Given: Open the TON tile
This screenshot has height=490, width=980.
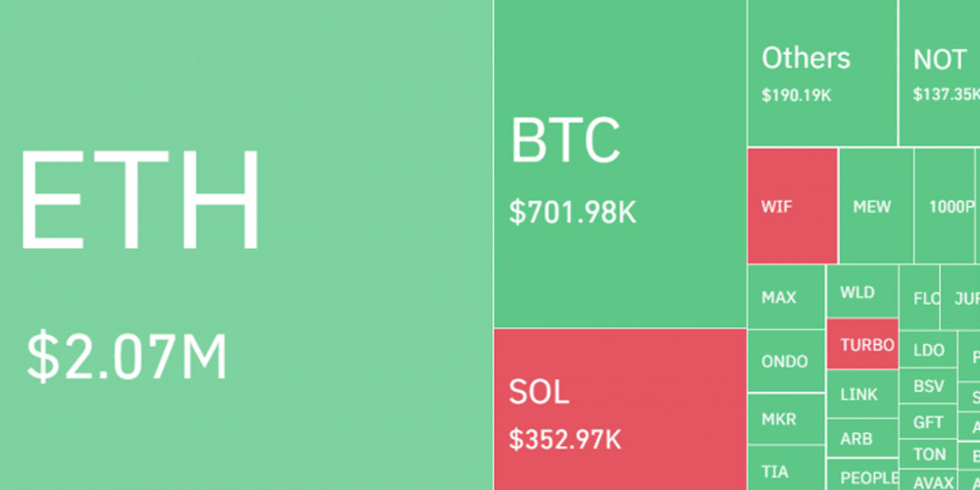Looking at the screenshot, I should tap(928, 454).
